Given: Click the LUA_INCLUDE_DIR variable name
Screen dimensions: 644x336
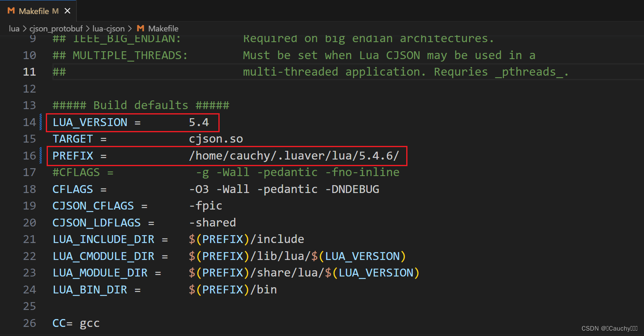Looking at the screenshot, I should point(104,239).
